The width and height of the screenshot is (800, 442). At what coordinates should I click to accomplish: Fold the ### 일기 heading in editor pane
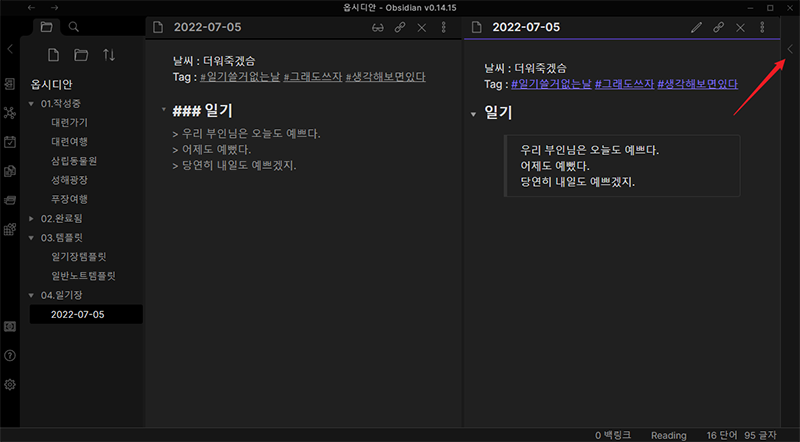[163, 109]
